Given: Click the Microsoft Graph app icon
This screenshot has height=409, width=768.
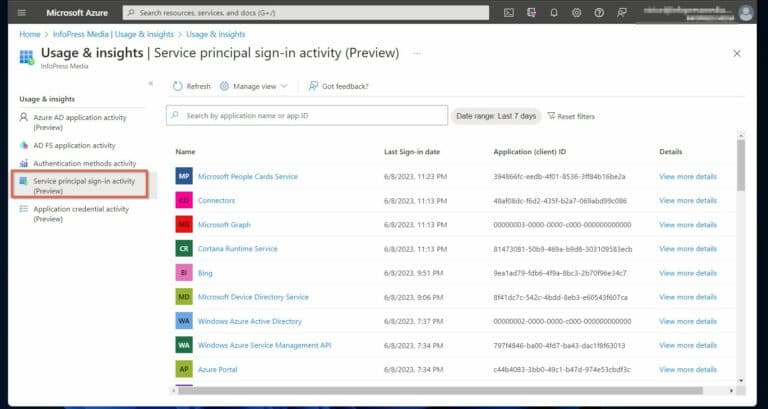Looking at the screenshot, I should click(184, 224).
